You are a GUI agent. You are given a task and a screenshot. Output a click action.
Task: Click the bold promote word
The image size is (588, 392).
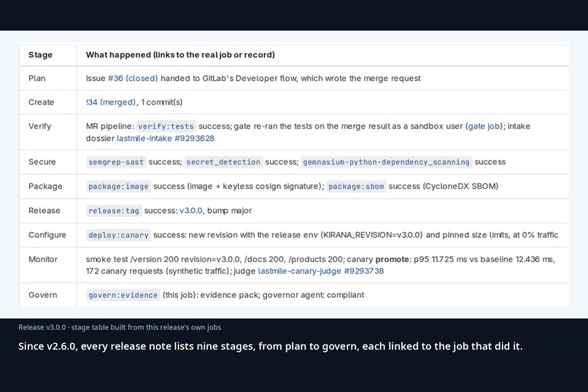point(392,260)
